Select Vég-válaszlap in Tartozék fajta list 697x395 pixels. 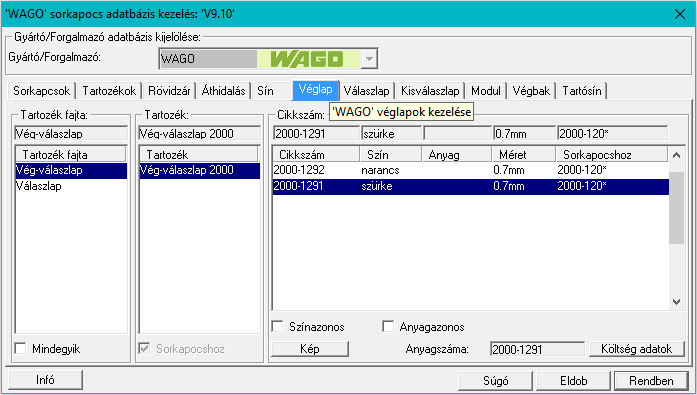coord(71,170)
